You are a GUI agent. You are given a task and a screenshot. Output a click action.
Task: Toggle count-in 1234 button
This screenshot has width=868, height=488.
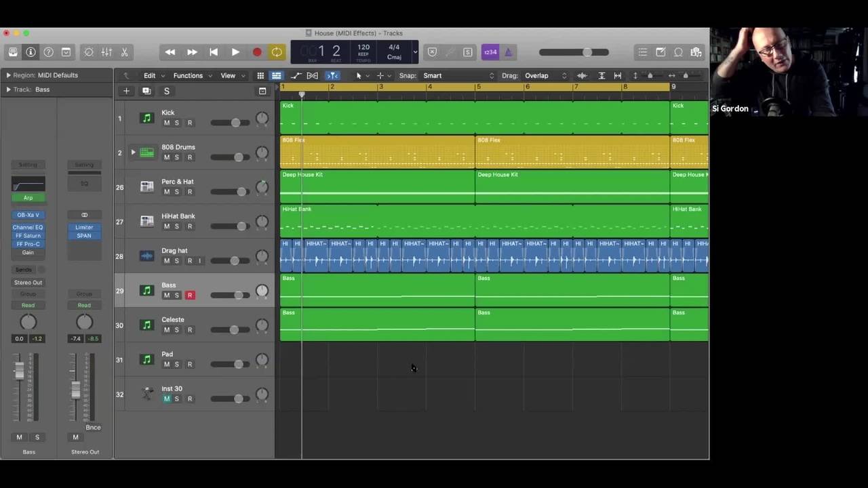click(x=490, y=52)
